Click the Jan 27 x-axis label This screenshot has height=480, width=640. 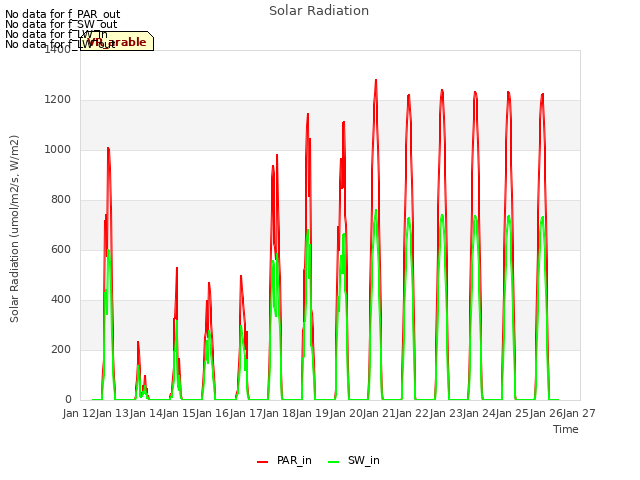pos(579,413)
